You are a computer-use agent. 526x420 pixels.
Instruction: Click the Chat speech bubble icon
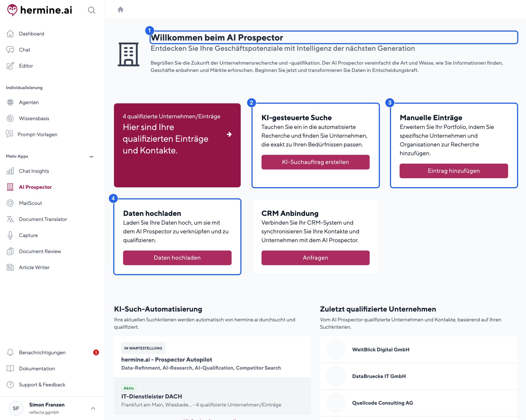(10, 50)
